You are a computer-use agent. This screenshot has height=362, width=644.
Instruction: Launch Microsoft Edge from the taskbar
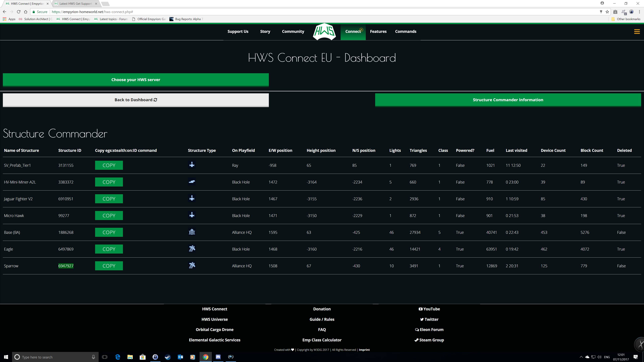point(118,357)
